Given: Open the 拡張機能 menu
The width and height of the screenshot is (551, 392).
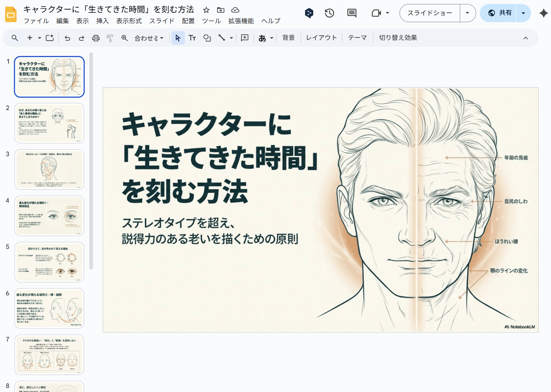Looking at the screenshot, I should (241, 21).
